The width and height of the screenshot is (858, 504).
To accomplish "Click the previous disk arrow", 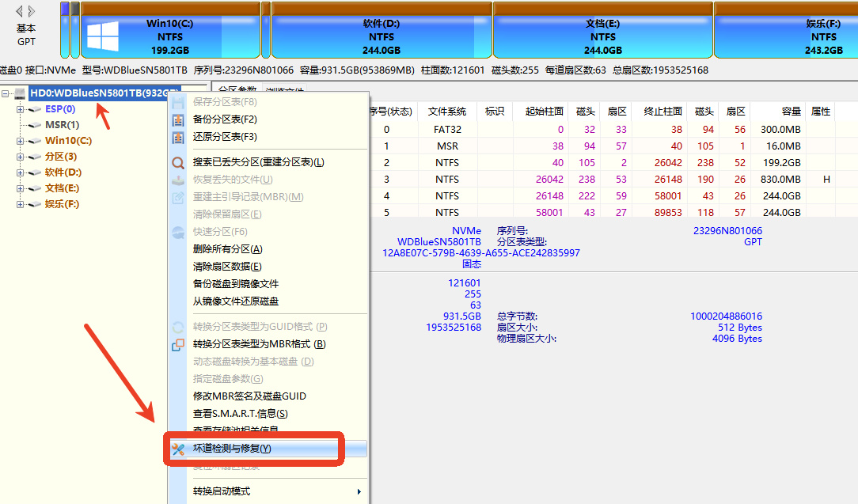I will coord(19,11).
